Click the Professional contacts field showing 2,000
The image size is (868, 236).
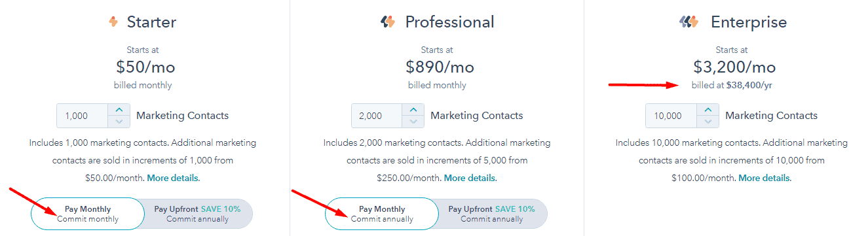tap(377, 116)
